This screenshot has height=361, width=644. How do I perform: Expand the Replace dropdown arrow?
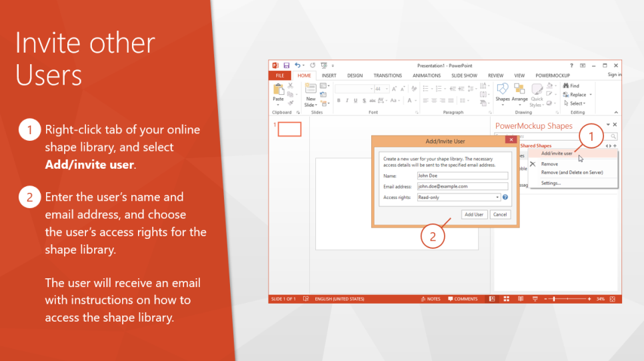(x=591, y=95)
